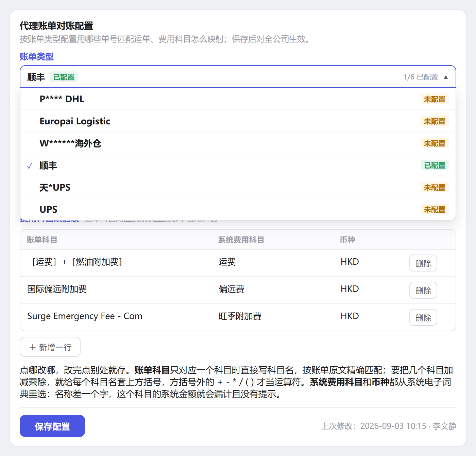The image size is (476, 456).
Task: Delete the Surge Emergency Fee row
Action: [423, 317]
